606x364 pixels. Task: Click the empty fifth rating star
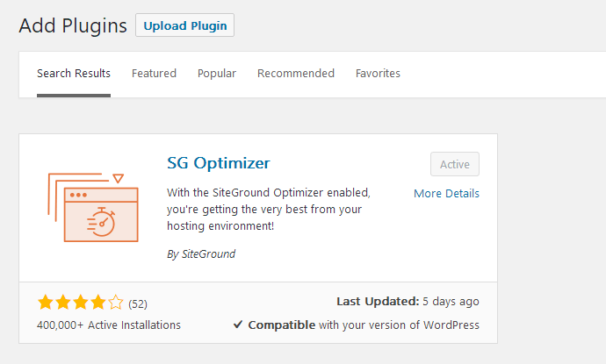116,303
